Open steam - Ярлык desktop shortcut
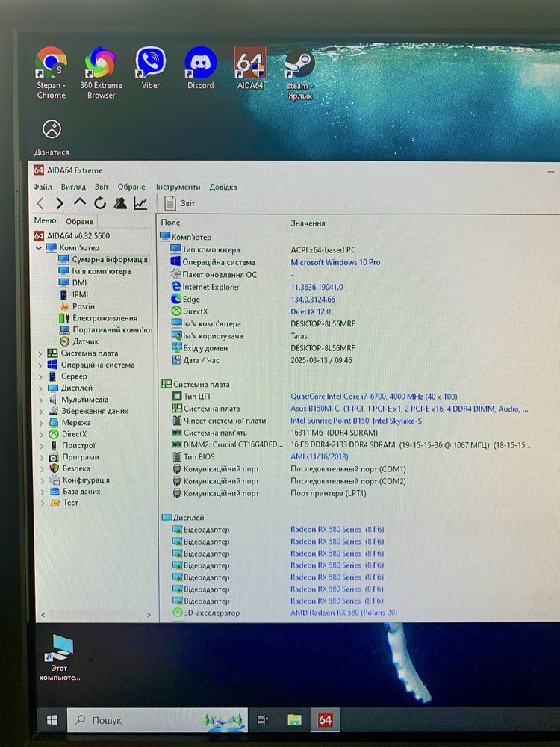 click(x=299, y=72)
